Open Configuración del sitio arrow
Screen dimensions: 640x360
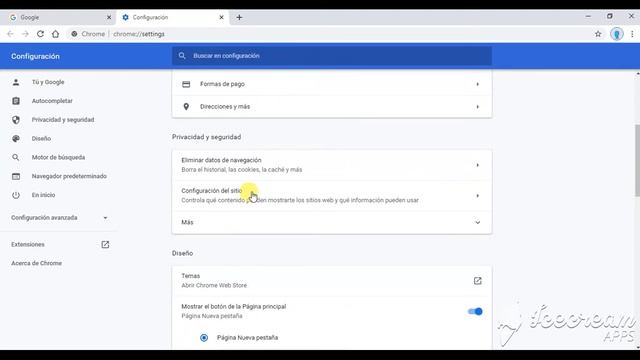point(478,196)
